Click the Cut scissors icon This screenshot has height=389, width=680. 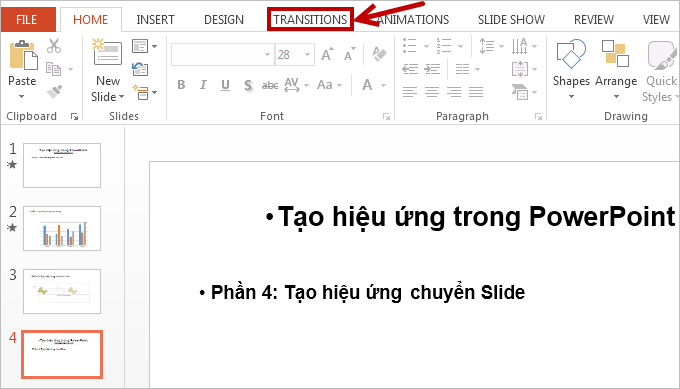pos(54,46)
